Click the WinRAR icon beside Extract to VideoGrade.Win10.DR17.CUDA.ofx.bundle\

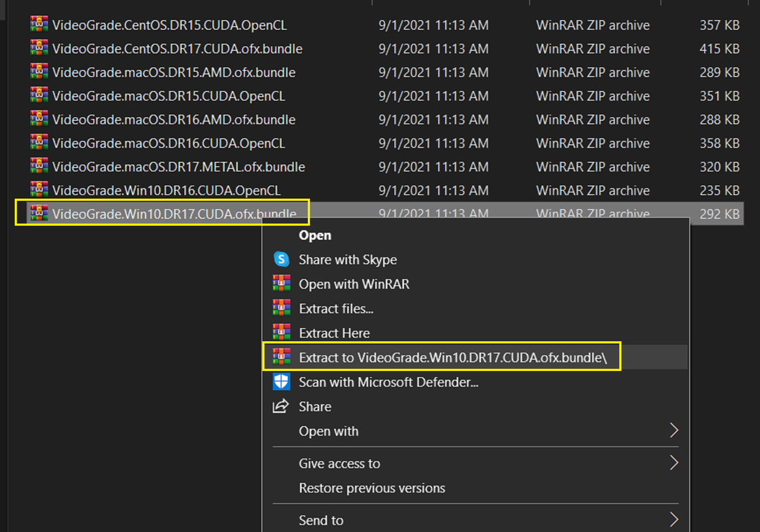(282, 357)
